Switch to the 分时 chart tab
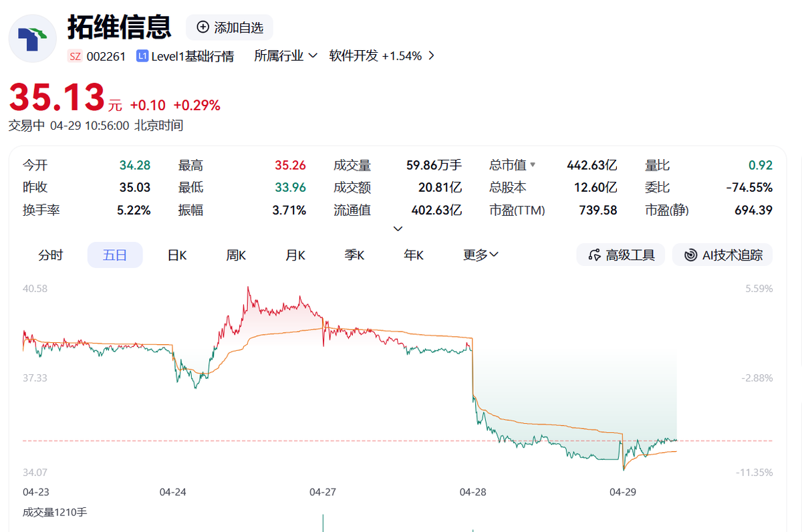The image size is (802, 532). tap(50, 255)
